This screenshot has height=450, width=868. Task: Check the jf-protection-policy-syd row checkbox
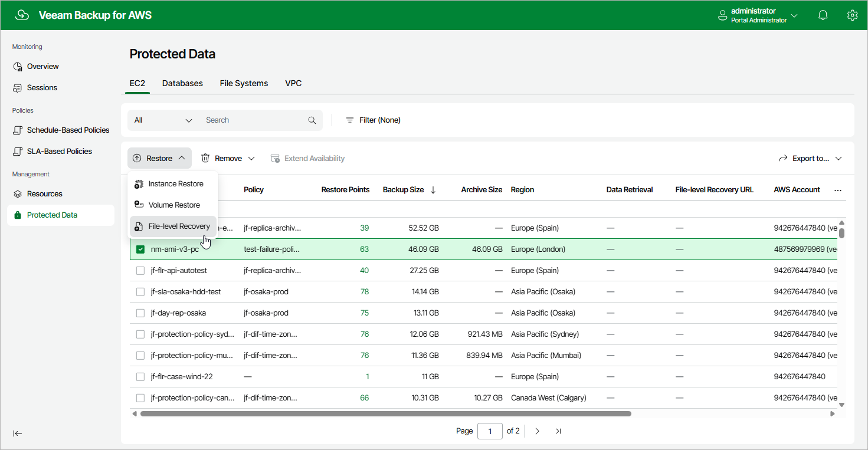pos(140,334)
